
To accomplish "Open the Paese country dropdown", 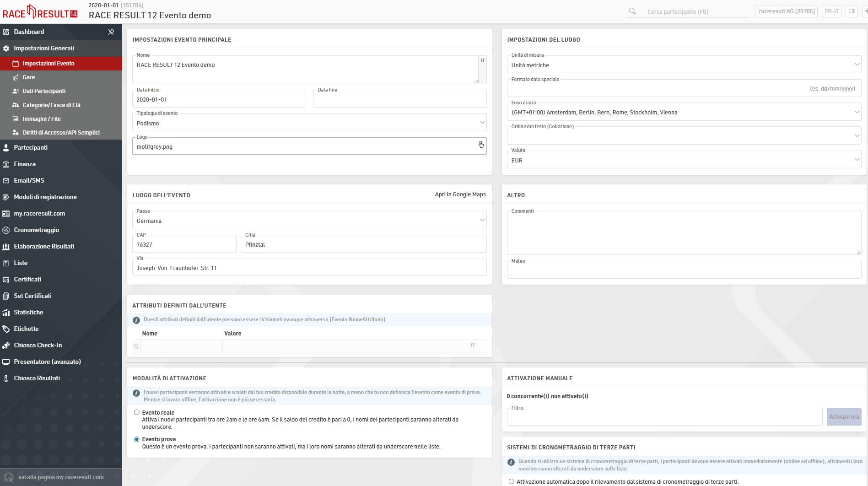I will tap(309, 221).
